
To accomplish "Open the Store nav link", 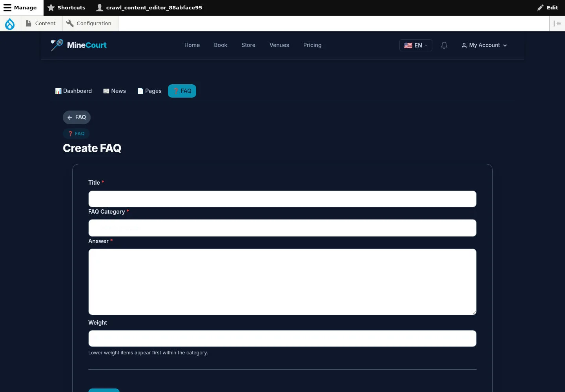I will coord(248,45).
